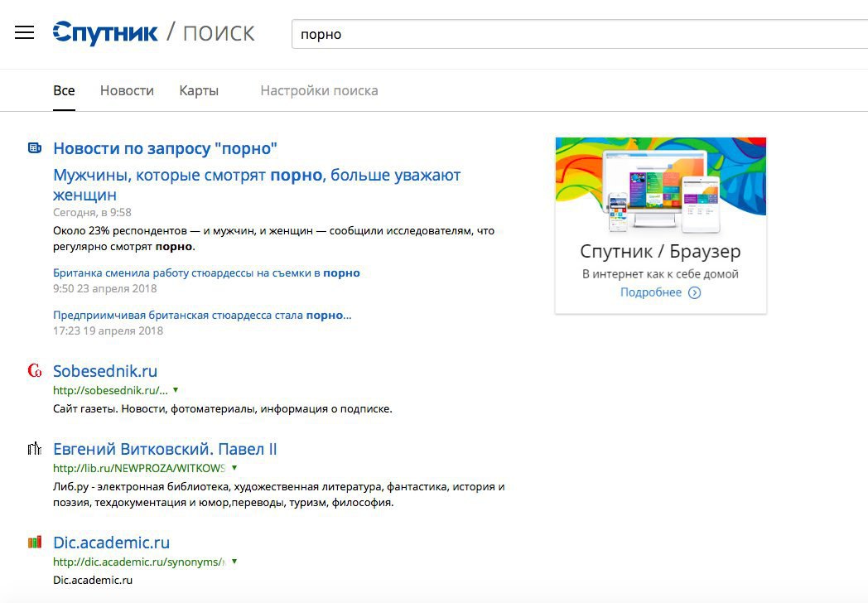Click the 9:50 23 апреля 2018 date
Viewport: 868px width, 603px height.
tap(104, 288)
